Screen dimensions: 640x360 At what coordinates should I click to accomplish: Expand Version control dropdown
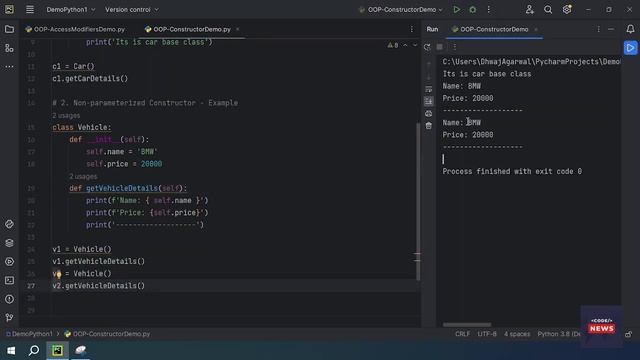pos(131,9)
